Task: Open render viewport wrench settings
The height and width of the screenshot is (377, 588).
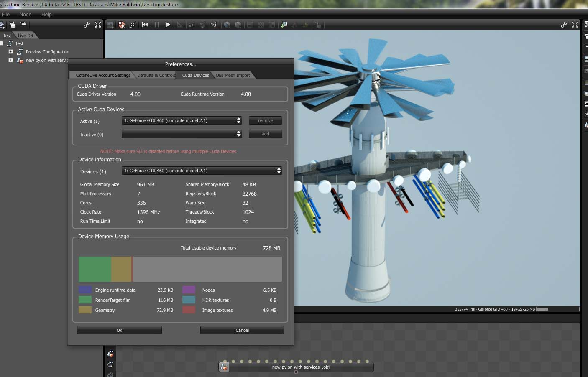Action: coord(564,25)
